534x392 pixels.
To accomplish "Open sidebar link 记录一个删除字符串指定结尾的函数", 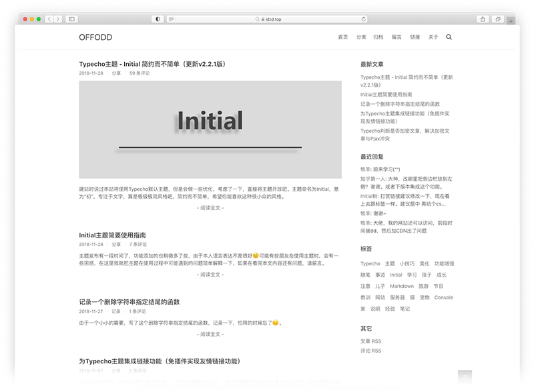I will click(x=400, y=104).
